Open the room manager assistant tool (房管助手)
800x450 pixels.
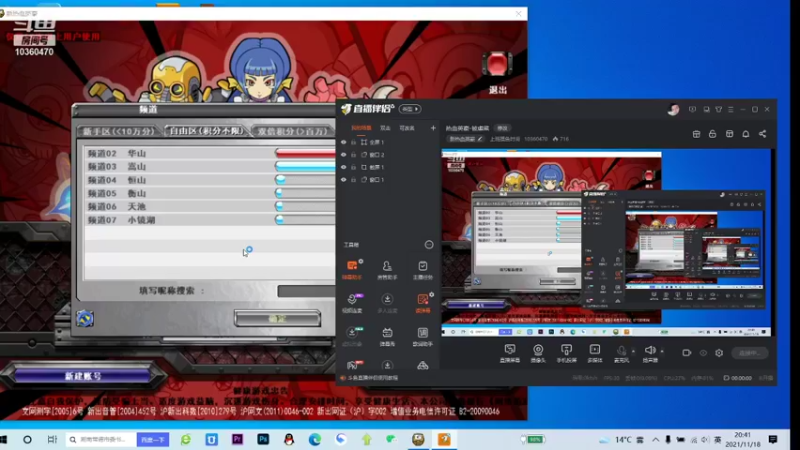(387, 269)
